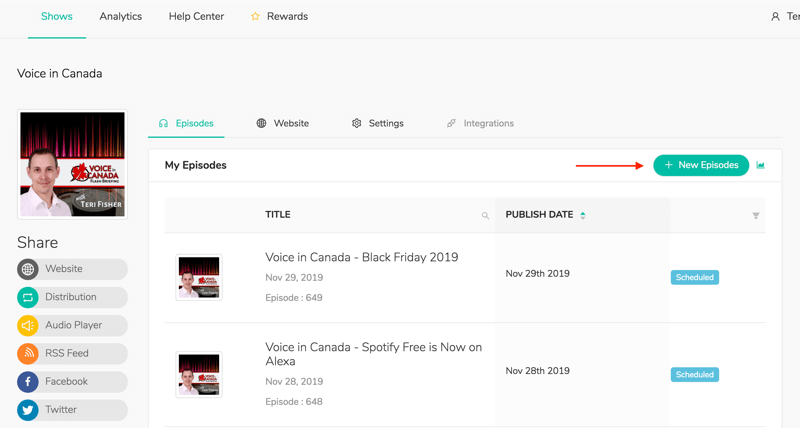Open episode Voice in Canada - Black Friday 2019
This screenshot has height=428, width=800.
[x=362, y=257]
